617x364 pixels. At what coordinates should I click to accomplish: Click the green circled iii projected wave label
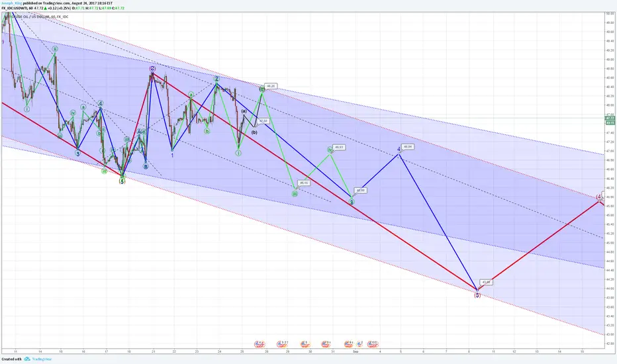coord(295,194)
